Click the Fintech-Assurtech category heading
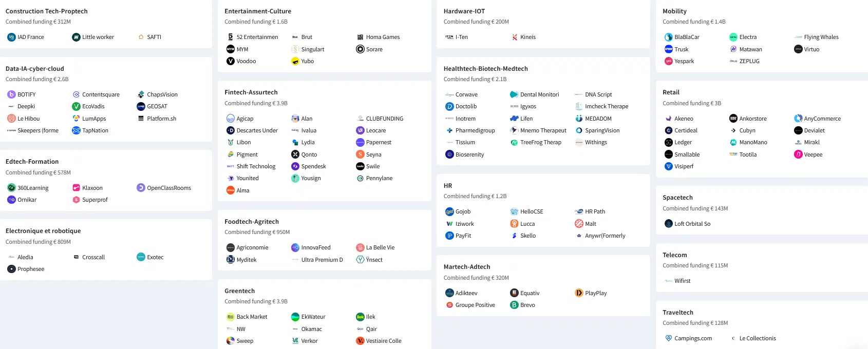This screenshot has width=868, height=349. tap(251, 92)
